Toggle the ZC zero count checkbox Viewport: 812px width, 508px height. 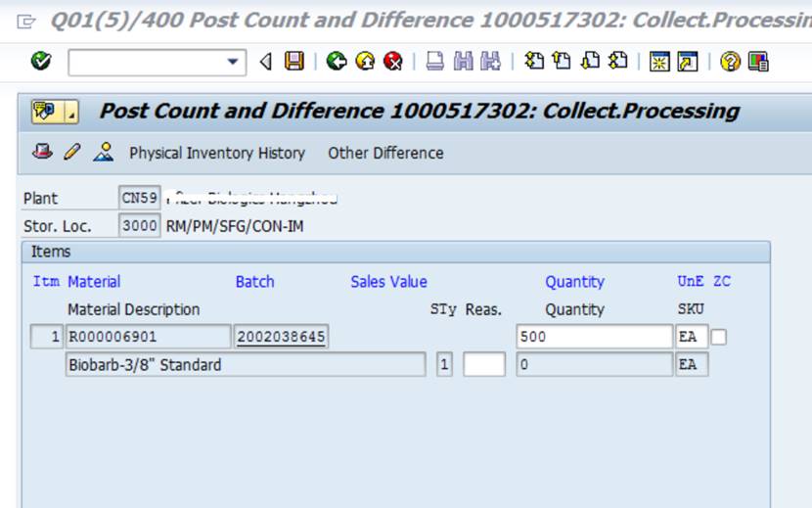718,337
